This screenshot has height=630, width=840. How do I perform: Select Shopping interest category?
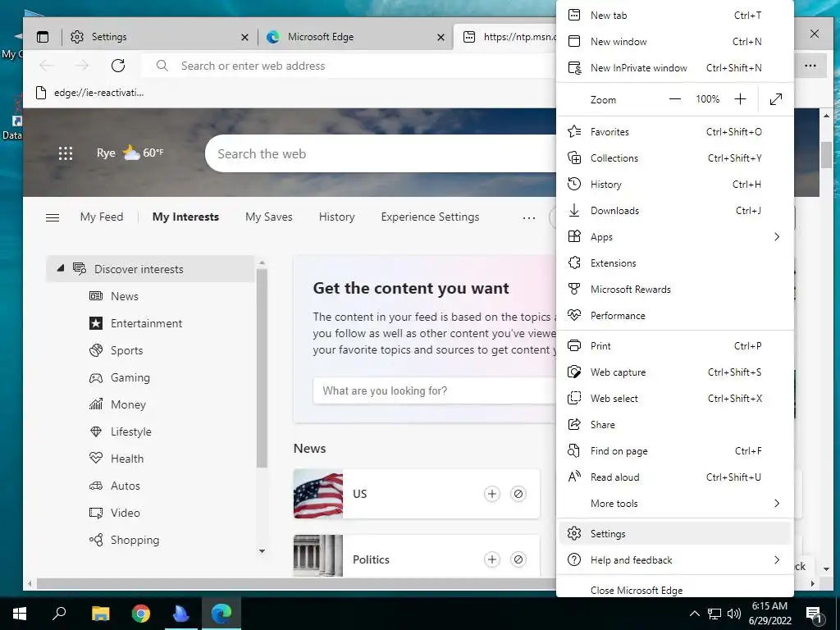(x=125, y=540)
